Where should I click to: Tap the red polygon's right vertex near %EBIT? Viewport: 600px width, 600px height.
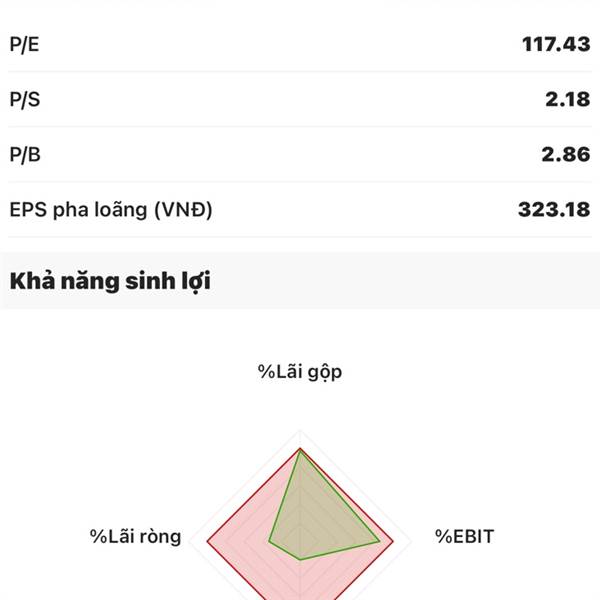pos(393,543)
